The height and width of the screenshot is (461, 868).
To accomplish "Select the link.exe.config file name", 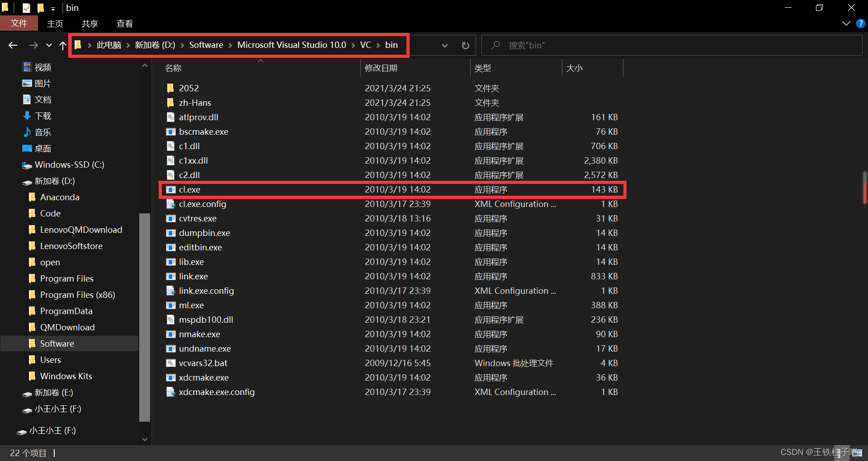I will point(206,291).
